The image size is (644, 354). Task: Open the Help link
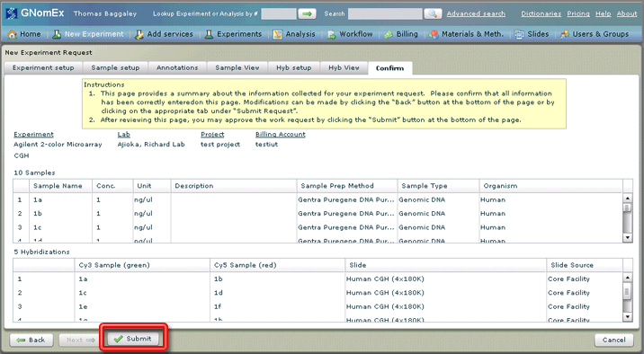click(604, 14)
